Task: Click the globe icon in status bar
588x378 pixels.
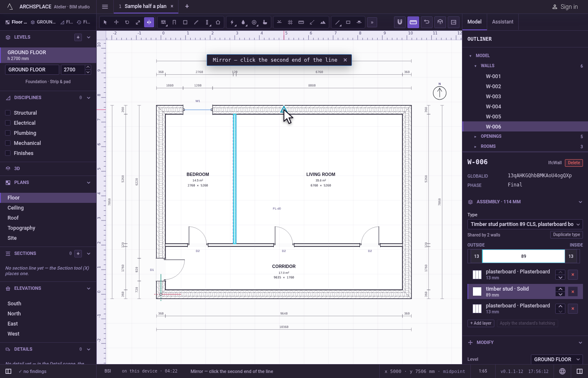Action: click(x=562, y=371)
